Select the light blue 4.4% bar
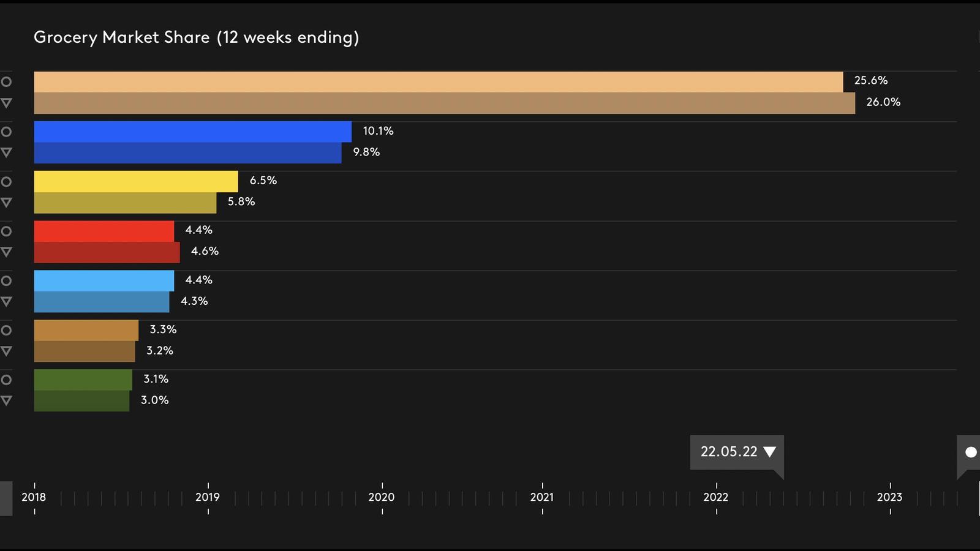This screenshot has width=980, height=551. [104, 280]
